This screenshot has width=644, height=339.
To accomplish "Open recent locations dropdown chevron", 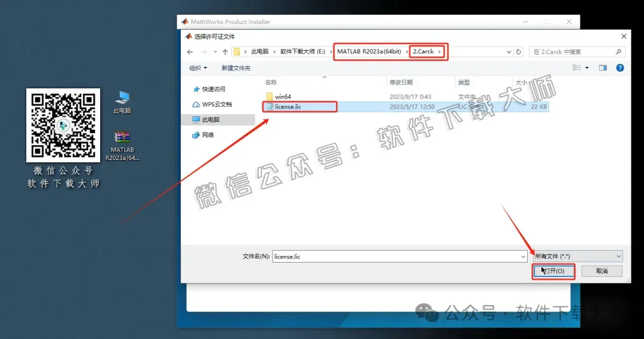I will click(x=215, y=52).
